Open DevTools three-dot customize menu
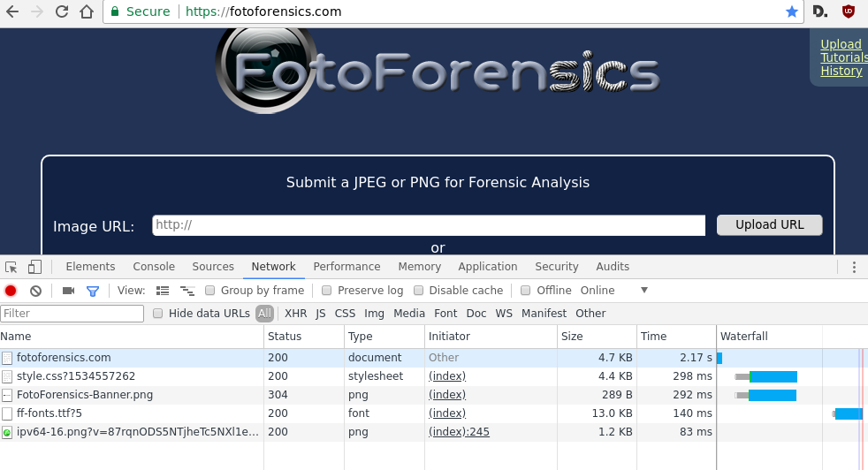This screenshot has height=470, width=868. tap(854, 267)
